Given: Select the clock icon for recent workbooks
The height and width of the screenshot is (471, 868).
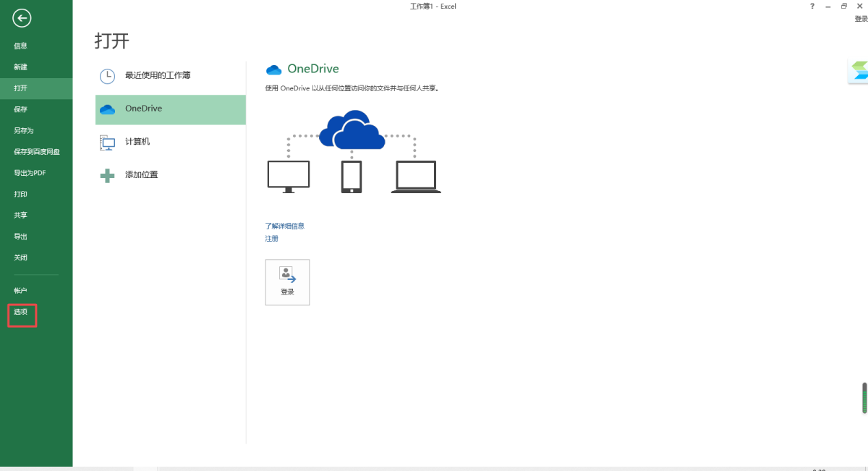Looking at the screenshot, I should point(107,75).
